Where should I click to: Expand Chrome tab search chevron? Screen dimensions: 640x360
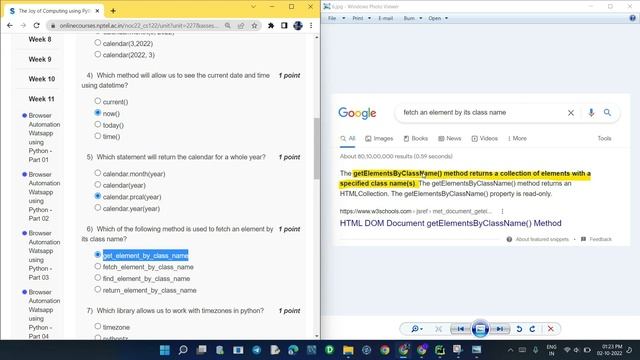tap(253, 7)
